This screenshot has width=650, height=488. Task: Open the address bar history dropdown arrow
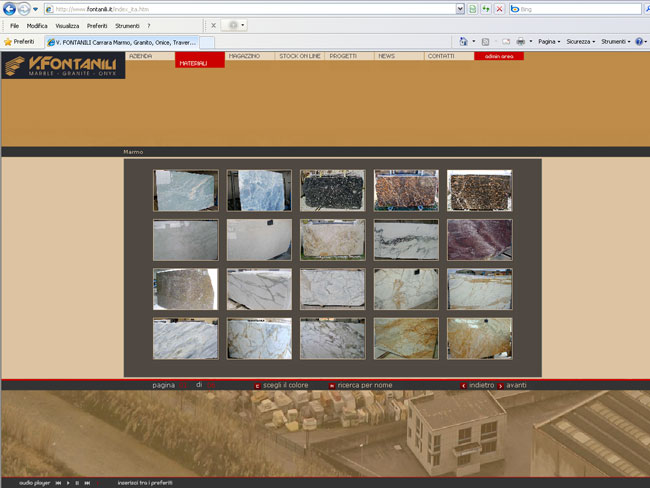(460, 9)
